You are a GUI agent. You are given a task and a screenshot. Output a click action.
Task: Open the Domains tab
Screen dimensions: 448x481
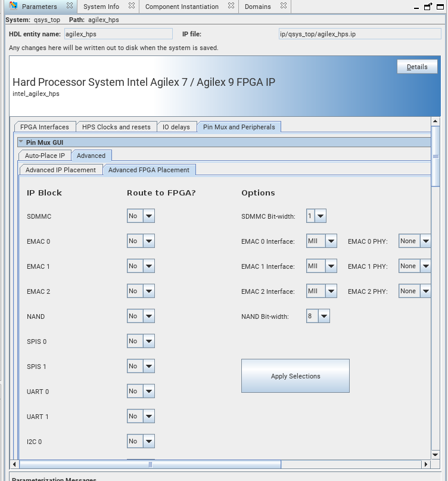(257, 7)
